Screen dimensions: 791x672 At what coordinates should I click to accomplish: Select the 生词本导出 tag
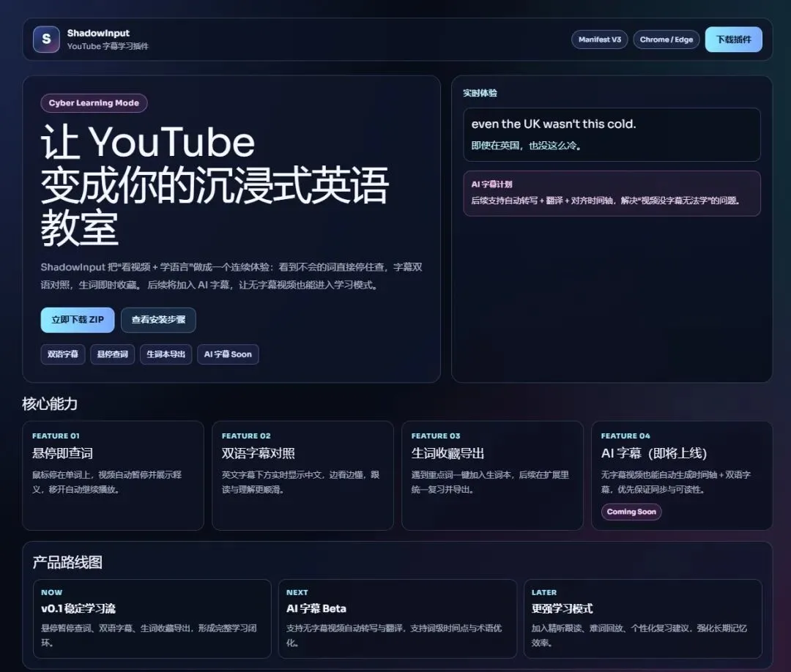tap(166, 354)
